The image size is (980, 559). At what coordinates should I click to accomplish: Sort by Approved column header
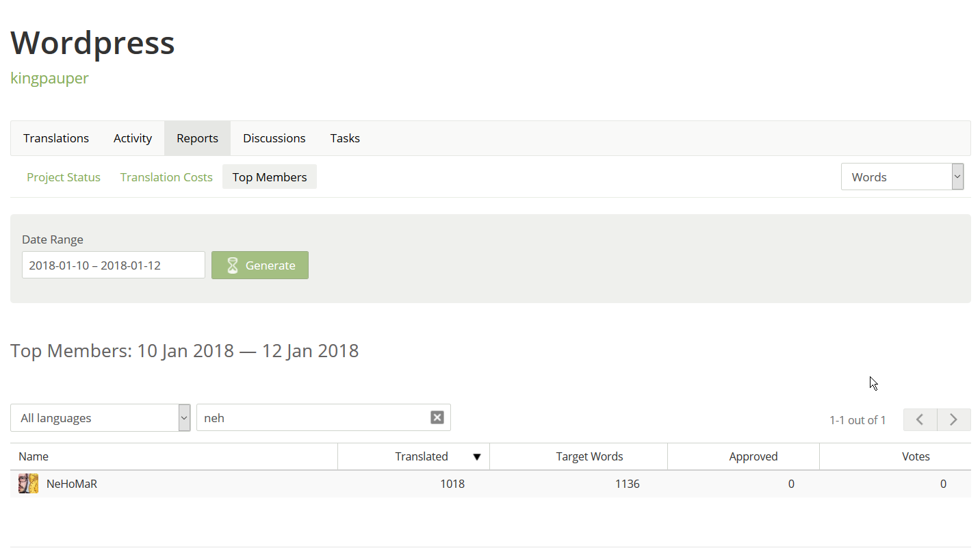point(744,456)
